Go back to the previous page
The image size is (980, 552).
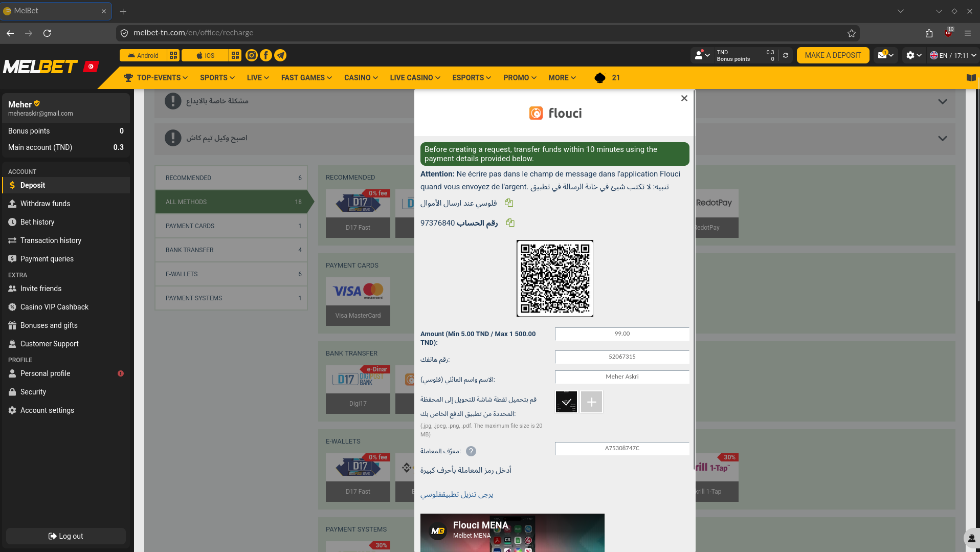10,33
